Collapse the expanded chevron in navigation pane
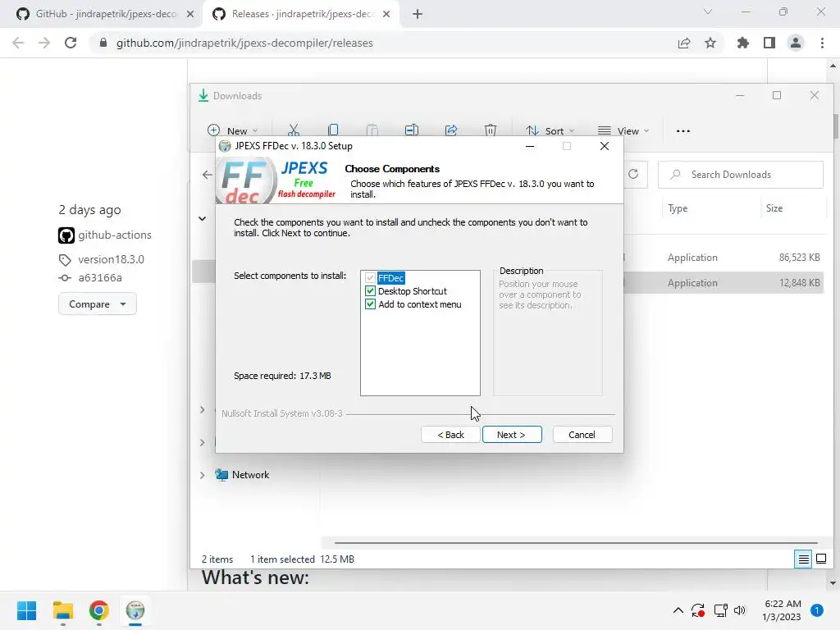Image resolution: width=840 pixels, height=630 pixels. coord(202,218)
